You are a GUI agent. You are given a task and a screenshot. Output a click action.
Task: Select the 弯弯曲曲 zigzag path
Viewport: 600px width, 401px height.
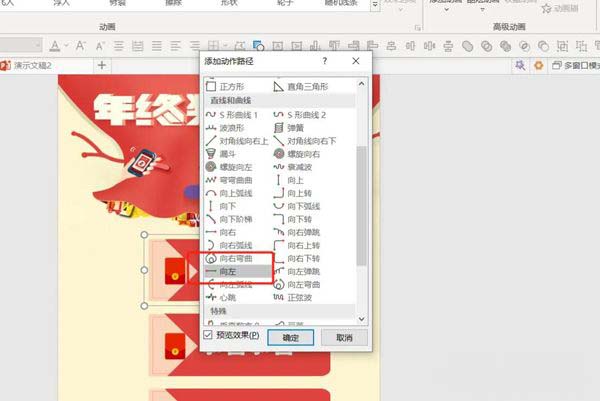coord(229,180)
